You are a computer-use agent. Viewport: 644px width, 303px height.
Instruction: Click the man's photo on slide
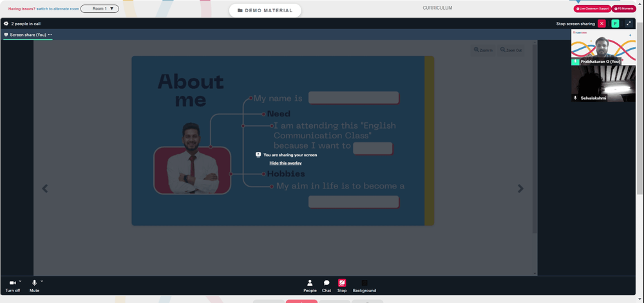(x=192, y=158)
